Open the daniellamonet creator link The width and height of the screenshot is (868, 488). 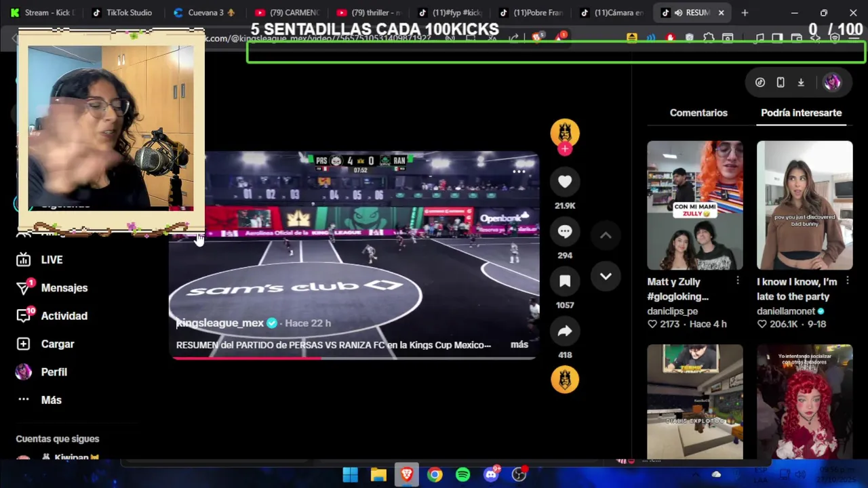click(x=786, y=311)
